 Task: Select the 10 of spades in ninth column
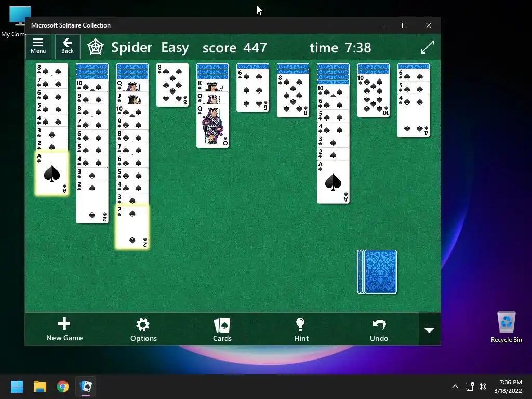point(373,96)
